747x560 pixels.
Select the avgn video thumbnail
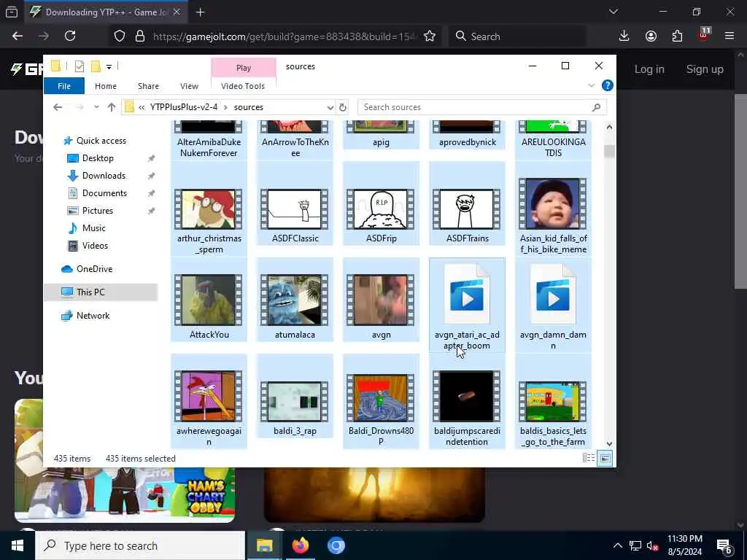381,300
